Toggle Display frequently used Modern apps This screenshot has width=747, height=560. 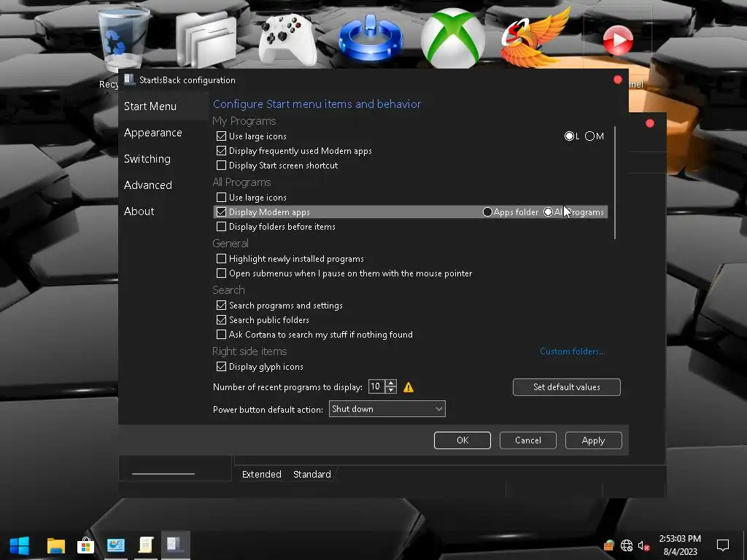pos(221,151)
